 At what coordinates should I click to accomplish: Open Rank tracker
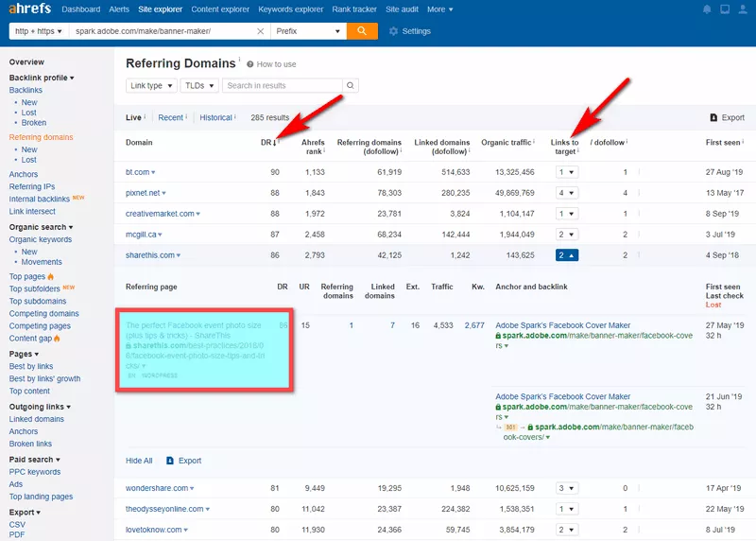[x=354, y=9]
